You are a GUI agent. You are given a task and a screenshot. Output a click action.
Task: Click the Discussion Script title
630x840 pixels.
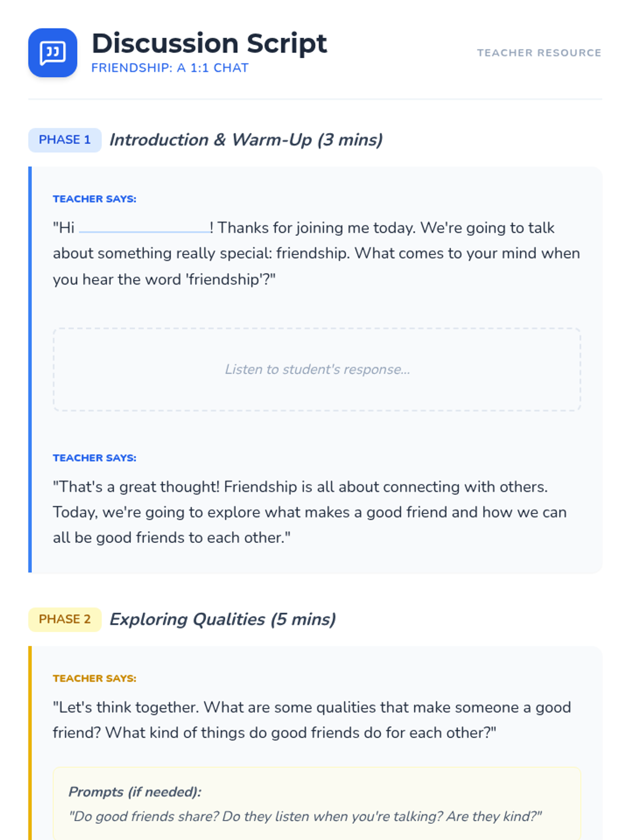pos(209,43)
